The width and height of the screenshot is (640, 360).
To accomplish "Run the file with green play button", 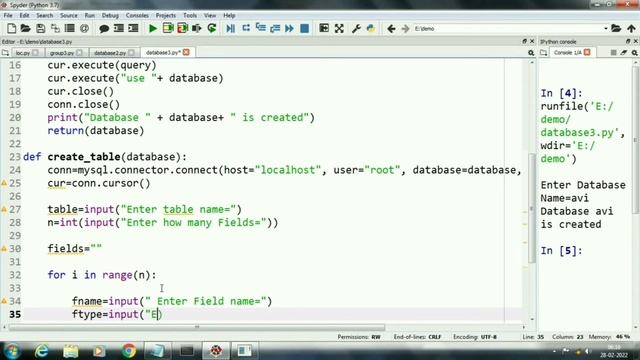I will [153, 29].
